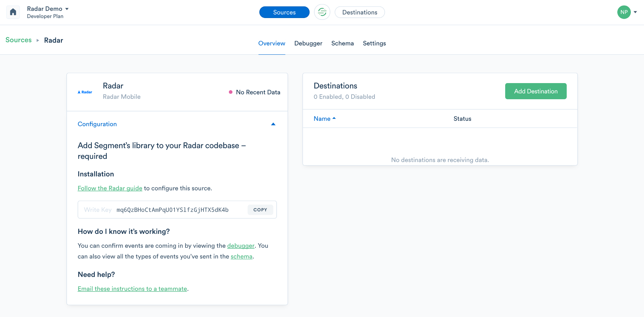
Task: Open the schema link in help text
Action: [x=241, y=256]
